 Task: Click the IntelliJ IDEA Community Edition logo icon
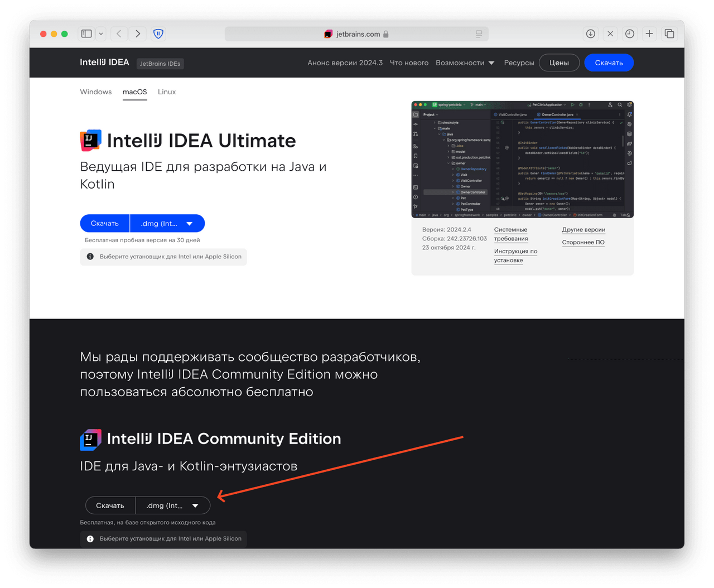point(90,439)
